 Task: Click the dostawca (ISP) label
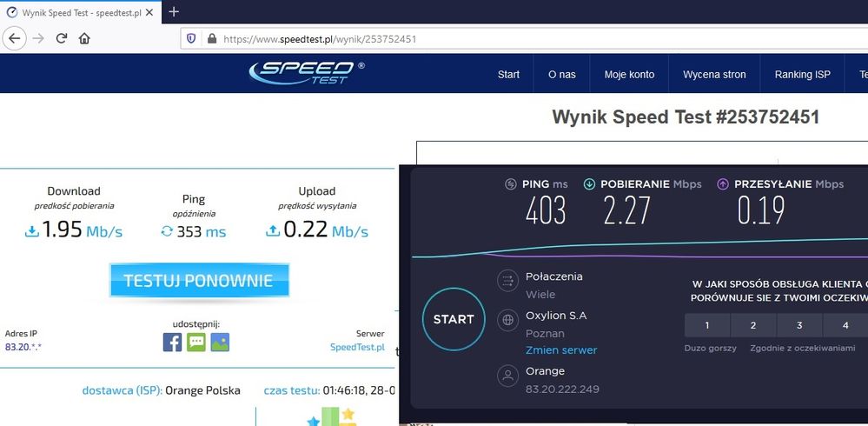point(122,390)
